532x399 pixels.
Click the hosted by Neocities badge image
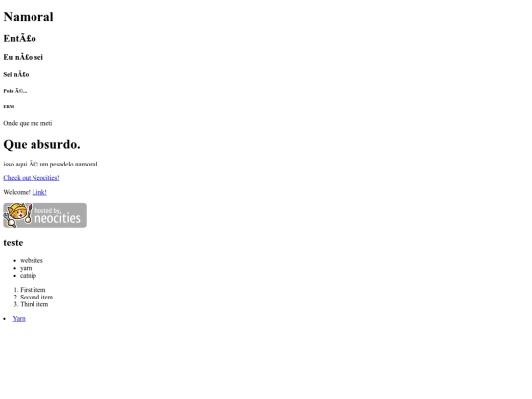[44, 215]
